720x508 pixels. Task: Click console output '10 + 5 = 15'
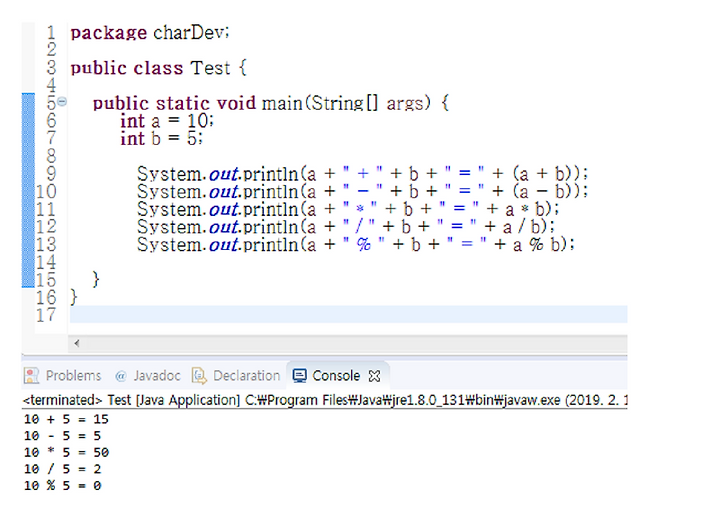click(x=66, y=419)
